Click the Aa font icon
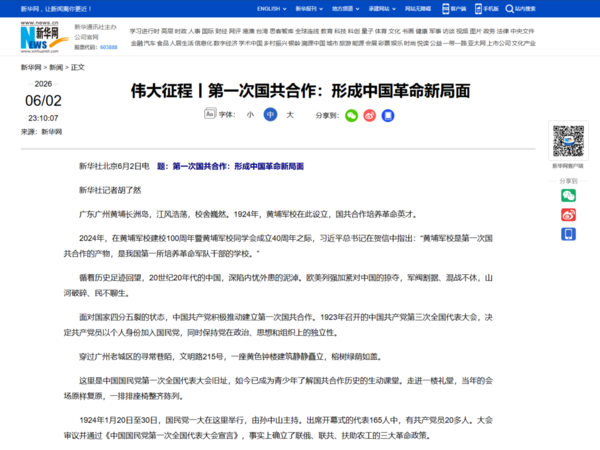The width and height of the screenshot is (600, 450). point(210,114)
